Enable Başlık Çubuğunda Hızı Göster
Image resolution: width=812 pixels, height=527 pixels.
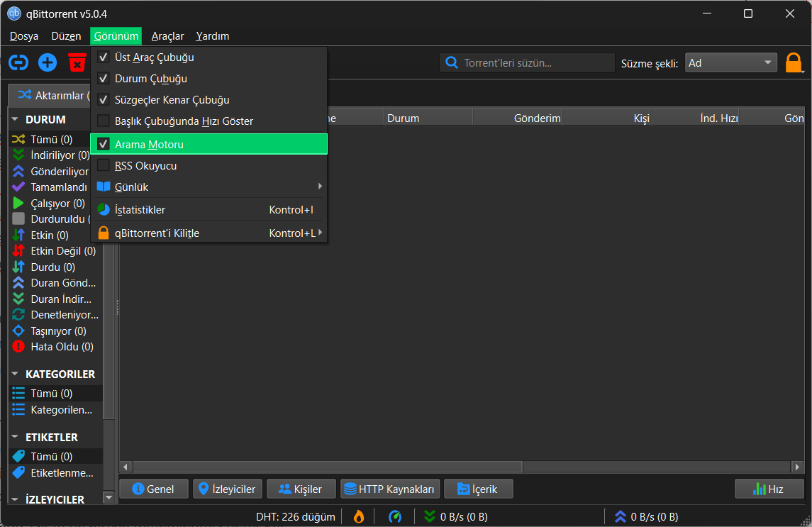point(208,121)
